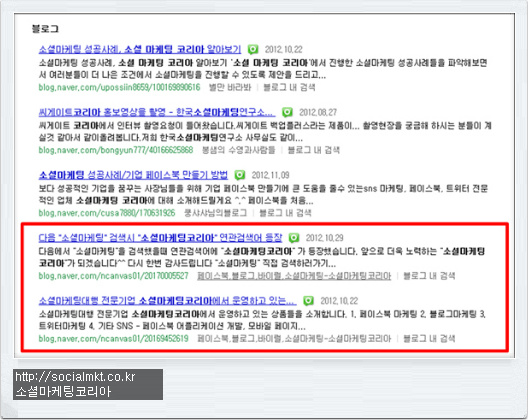The width and height of the screenshot is (528, 420).
Task: Open '소셜마케팅대행 전문기업 소셜마케팅코리아에서 운영하고 있는' post
Action: pyautogui.click(x=168, y=300)
